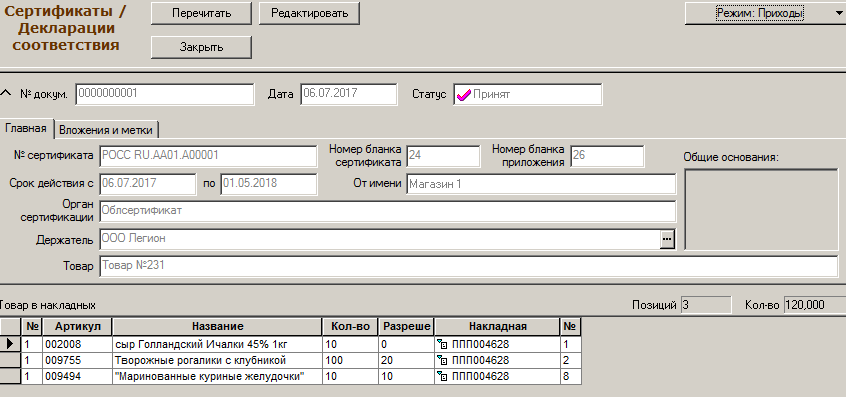Click the ellipsis button beside Держатель field
846x397 pixels.
click(667, 239)
